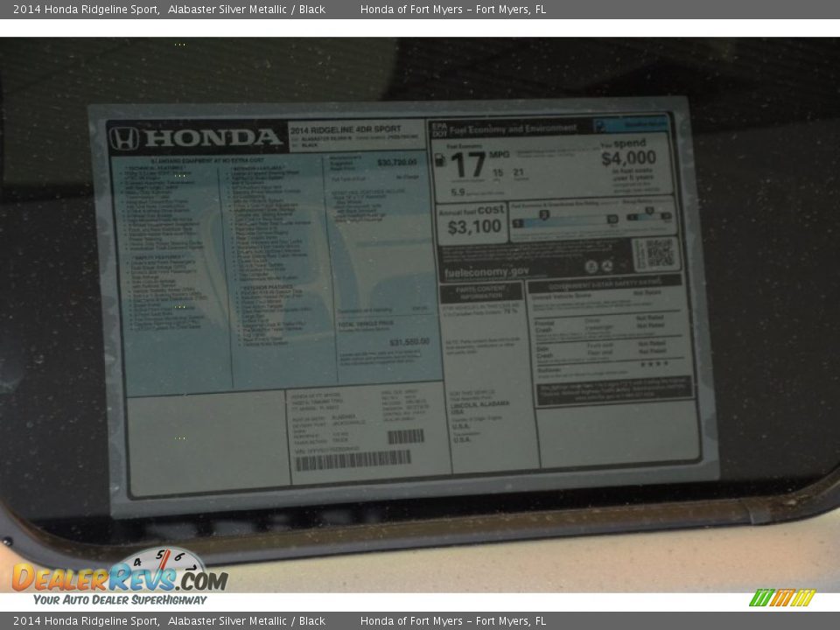Click the fuel pump icon beside 17 MPG

click(x=440, y=160)
